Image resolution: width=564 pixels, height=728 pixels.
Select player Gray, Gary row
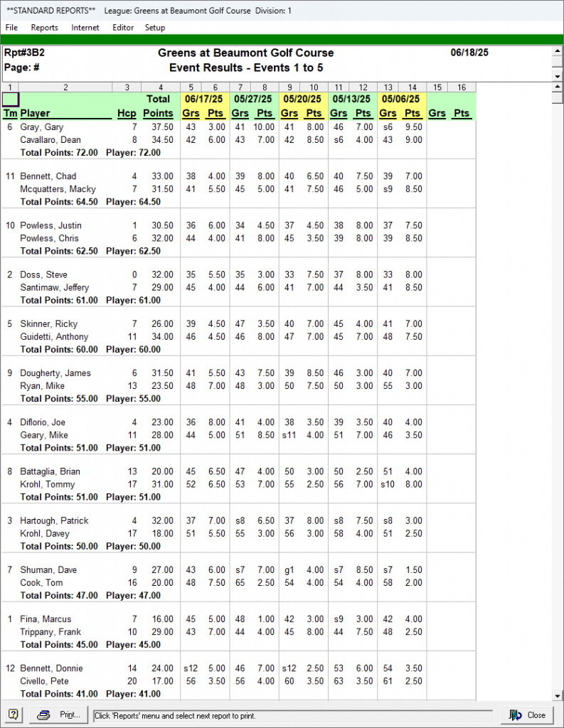point(42,127)
